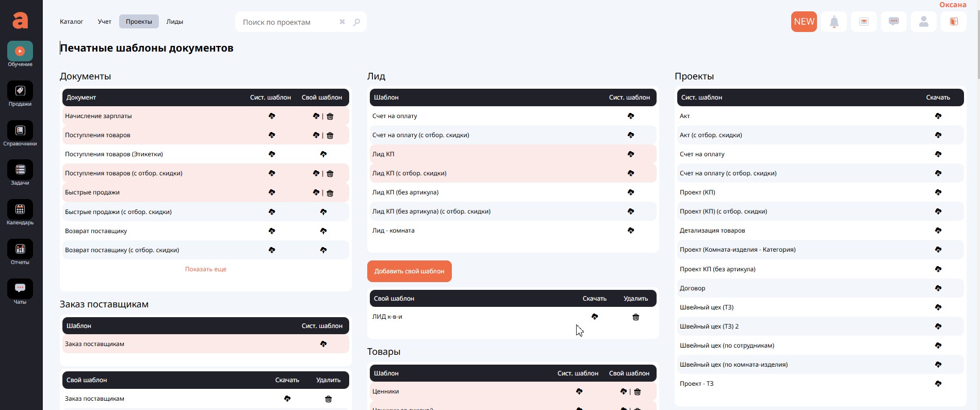The width and height of the screenshot is (980, 410).
Task: Switch to the Каталог tab
Action: 71,22
